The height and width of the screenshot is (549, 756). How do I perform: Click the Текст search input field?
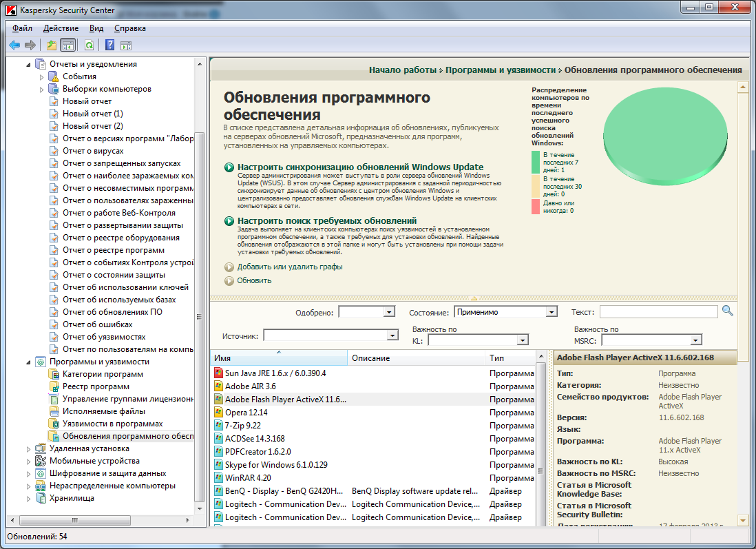coord(658,312)
